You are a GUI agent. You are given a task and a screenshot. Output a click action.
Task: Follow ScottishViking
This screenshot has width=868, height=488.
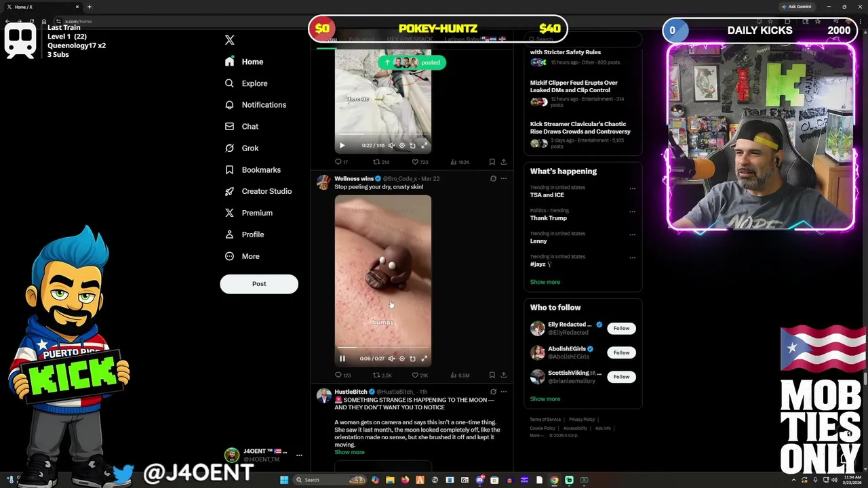tap(621, 377)
